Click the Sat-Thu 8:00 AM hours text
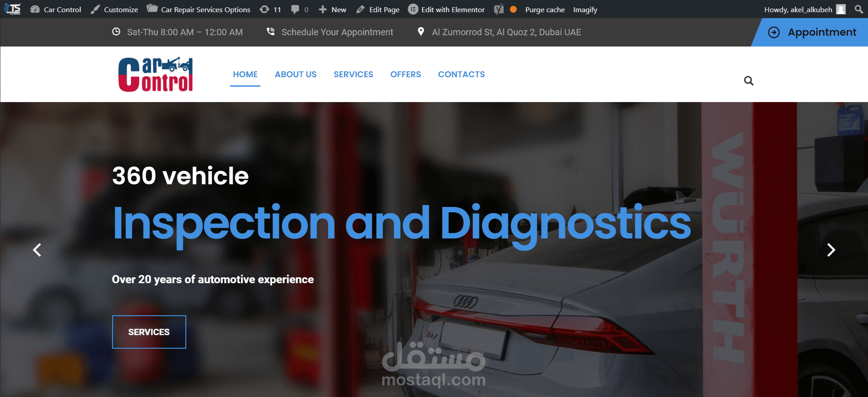Screen dimensions: 868x397 pos(185,32)
